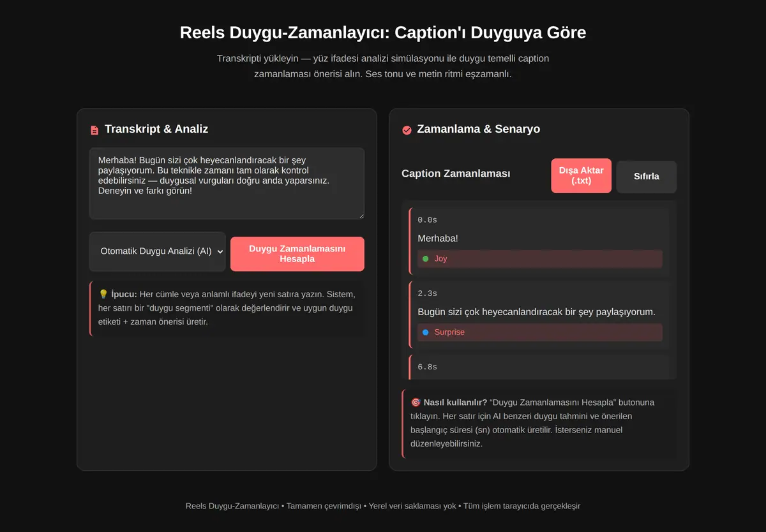Click the footer text about Tamamen çevrimdışı
The height and width of the screenshot is (532, 766).
pyautogui.click(x=383, y=506)
